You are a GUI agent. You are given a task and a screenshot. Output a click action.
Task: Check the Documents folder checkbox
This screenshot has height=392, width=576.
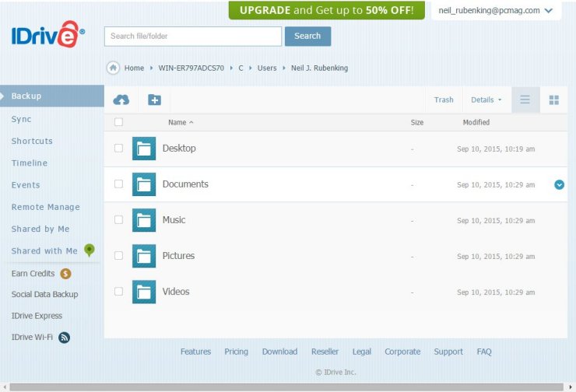pos(118,184)
